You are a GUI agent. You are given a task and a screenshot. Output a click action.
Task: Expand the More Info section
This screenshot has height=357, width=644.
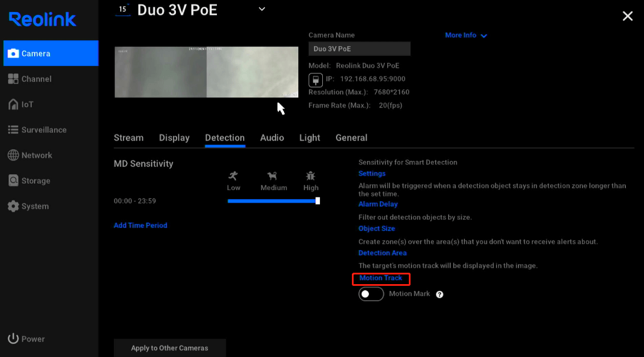point(466,35)
